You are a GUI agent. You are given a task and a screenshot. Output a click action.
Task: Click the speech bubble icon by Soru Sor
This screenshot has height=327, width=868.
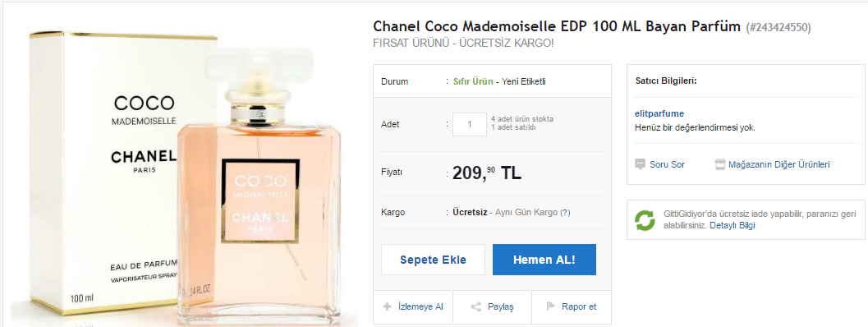pos(640,164)
